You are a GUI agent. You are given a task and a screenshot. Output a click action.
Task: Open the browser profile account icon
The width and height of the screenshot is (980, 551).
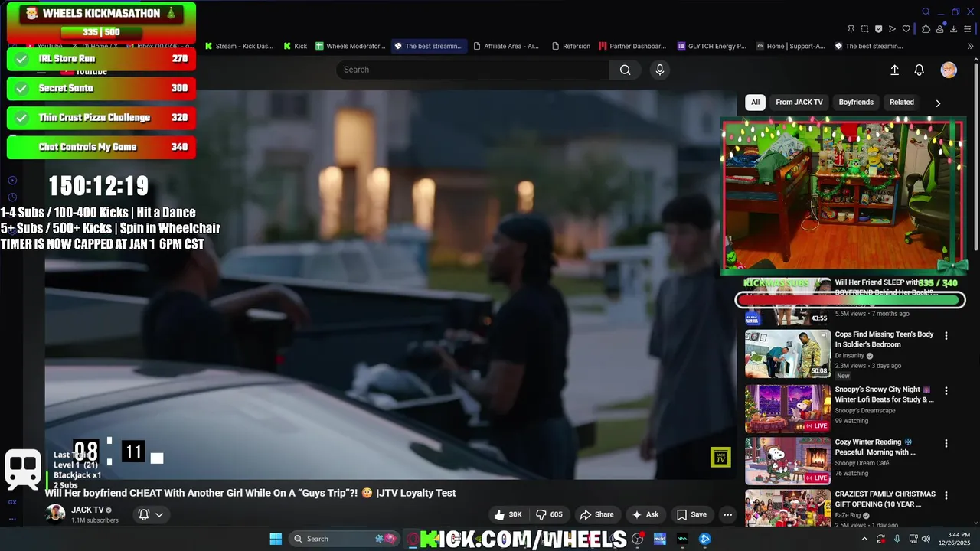(939, 29)
